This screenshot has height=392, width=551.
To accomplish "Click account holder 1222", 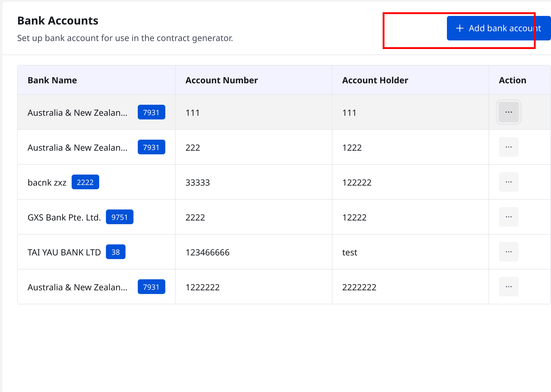I will (352, 148).
